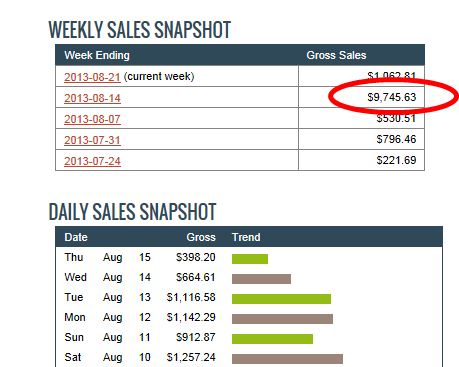The width and height of the screenshot is (459, 367).
Task: Click the brown trend bar for Sat Aug 10
Action: 287,359
